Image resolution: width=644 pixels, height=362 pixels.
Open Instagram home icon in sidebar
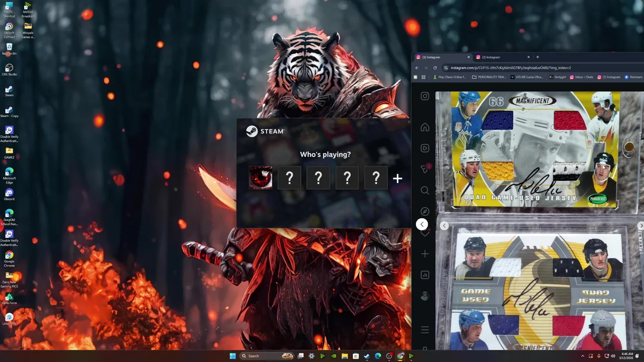click(425, 127)
